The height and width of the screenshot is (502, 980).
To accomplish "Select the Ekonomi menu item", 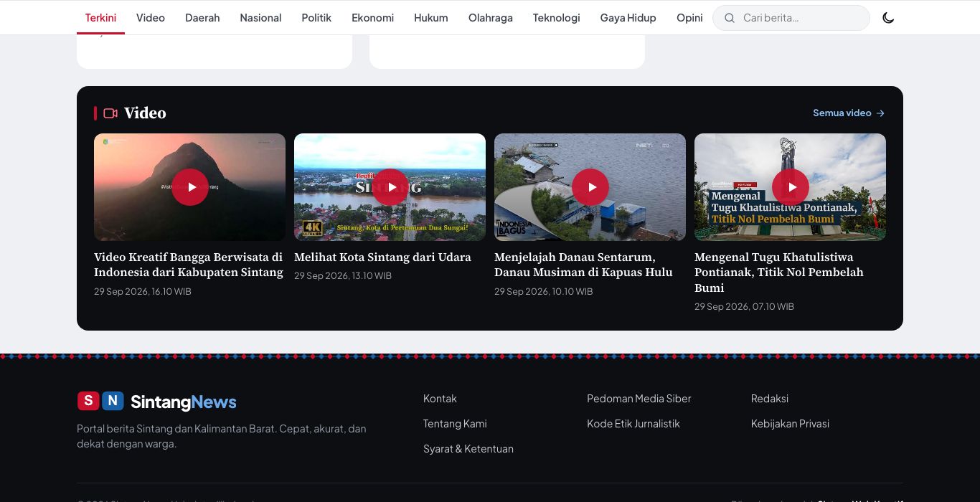I will point(372,18).
